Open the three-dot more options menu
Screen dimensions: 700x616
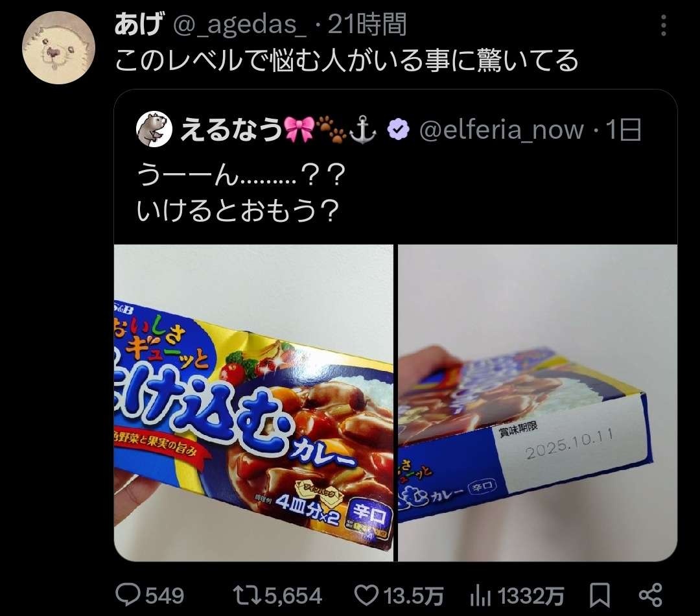pyautogui.click(x=664, y=25)
